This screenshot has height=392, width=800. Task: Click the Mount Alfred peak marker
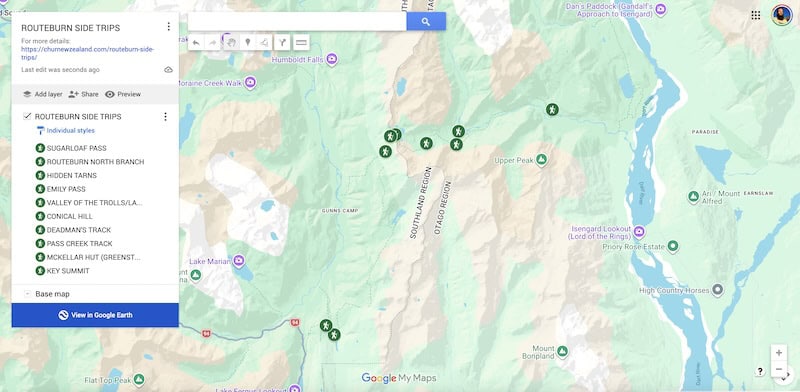693,197
